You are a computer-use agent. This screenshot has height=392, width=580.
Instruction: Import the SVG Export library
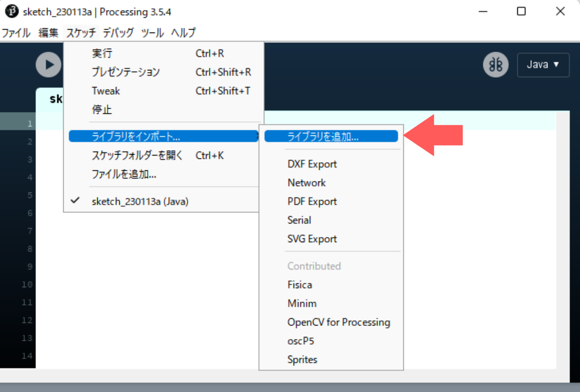331,239
